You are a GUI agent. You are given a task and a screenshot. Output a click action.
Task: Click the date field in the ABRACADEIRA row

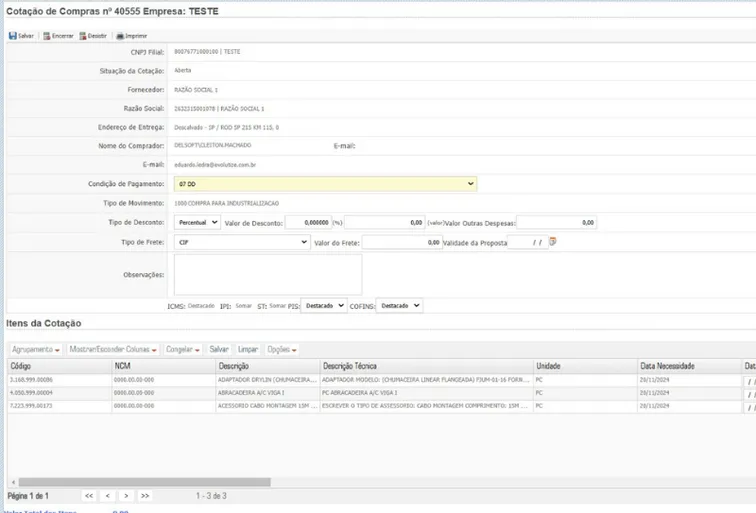click(750, 394)
